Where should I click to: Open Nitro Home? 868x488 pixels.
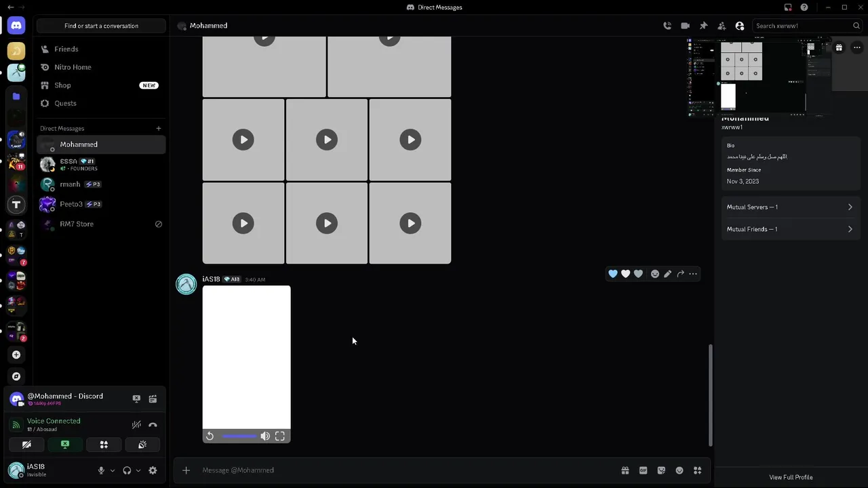point(101,67)
